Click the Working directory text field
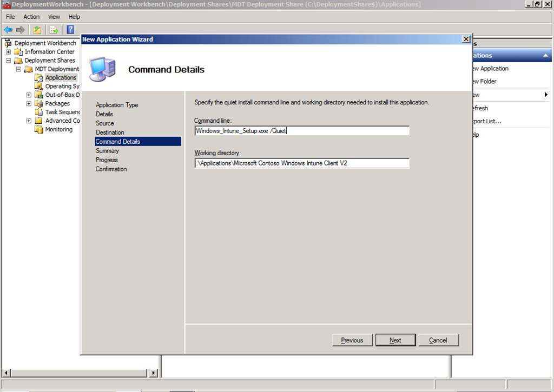This screenshot has width=554, height=392. [302, 163]
